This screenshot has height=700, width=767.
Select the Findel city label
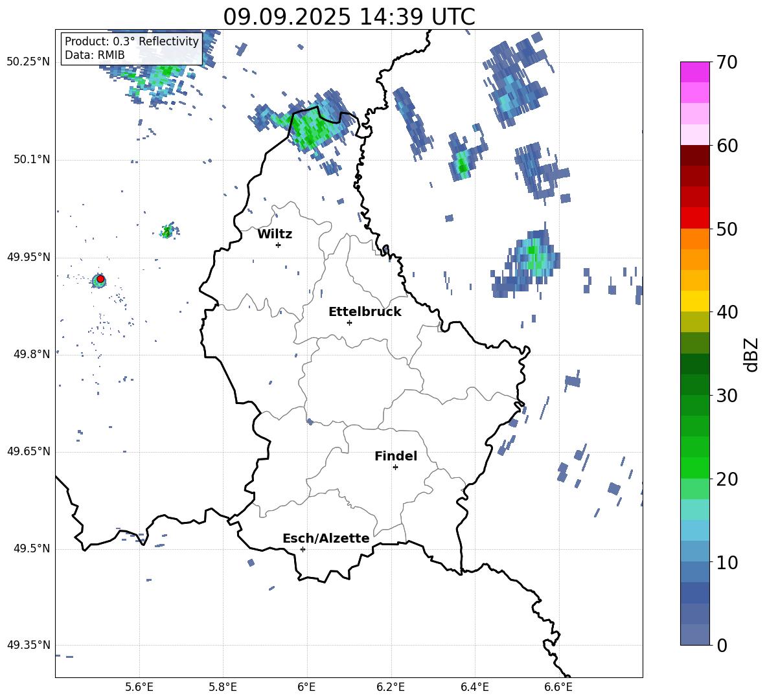[396, 456]
